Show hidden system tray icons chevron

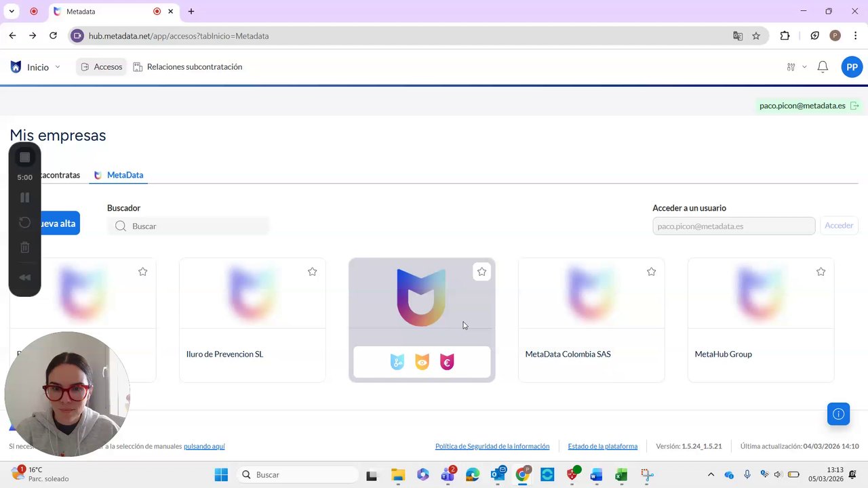pos(711,475)
